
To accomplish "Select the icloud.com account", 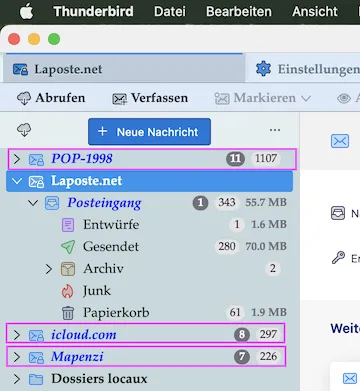I will pos(145,334).
